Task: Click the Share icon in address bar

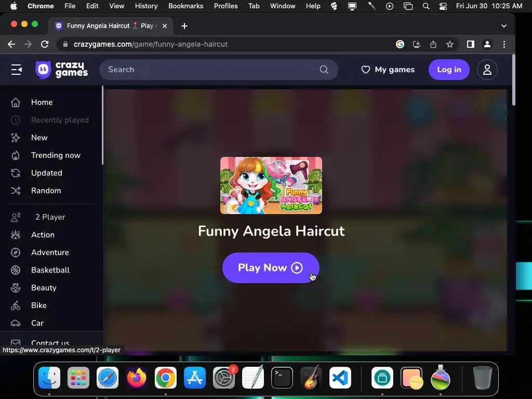Action: pos(433,44)
